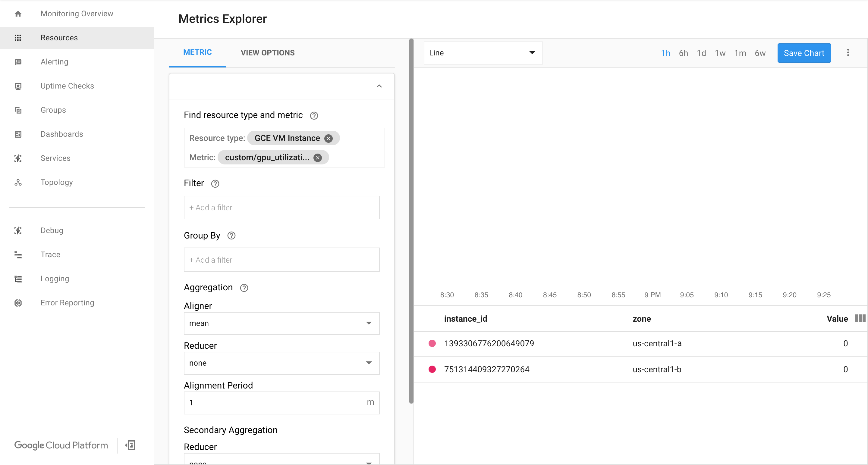This screenshot has height=465, width=868.
Task: Select the 1w time range option
Action: pyautogui.click(x=719, y=53)
